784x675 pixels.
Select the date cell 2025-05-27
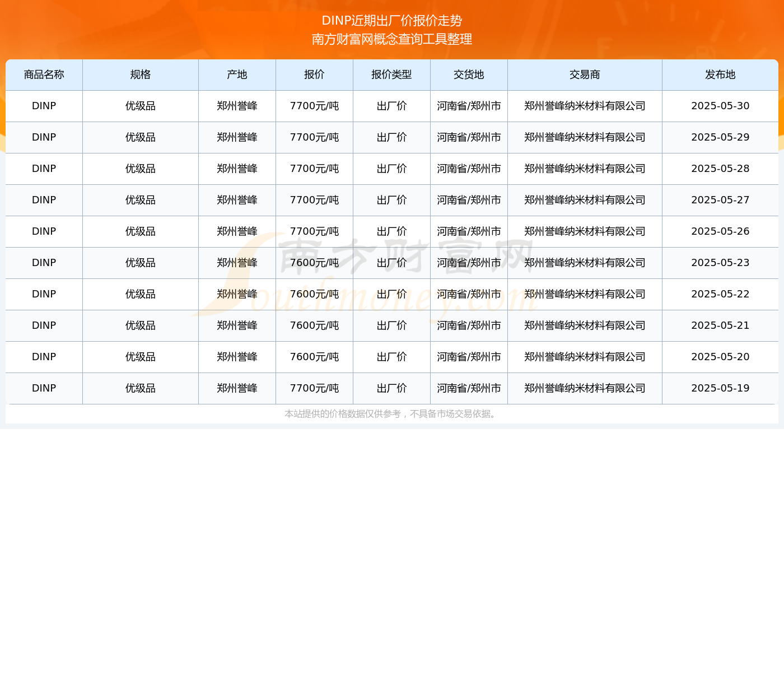(720, 200)
